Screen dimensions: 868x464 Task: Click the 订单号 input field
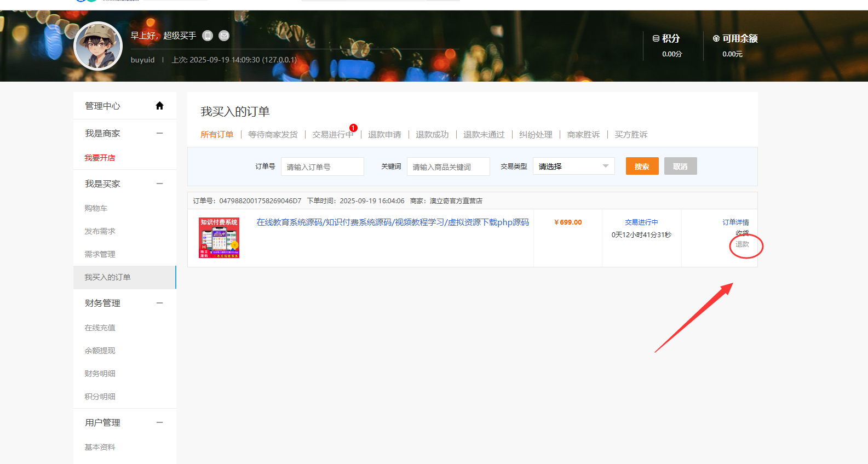coord(322,167)
